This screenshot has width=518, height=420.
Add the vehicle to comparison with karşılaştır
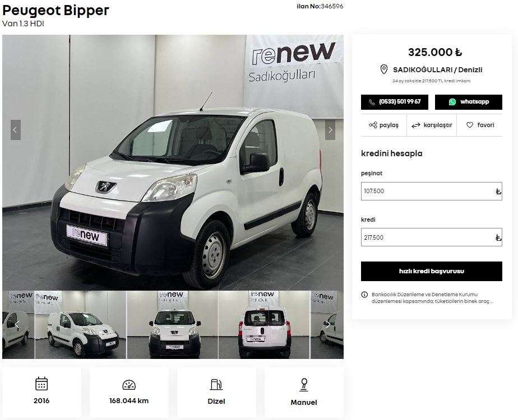[x=432, y=125]
